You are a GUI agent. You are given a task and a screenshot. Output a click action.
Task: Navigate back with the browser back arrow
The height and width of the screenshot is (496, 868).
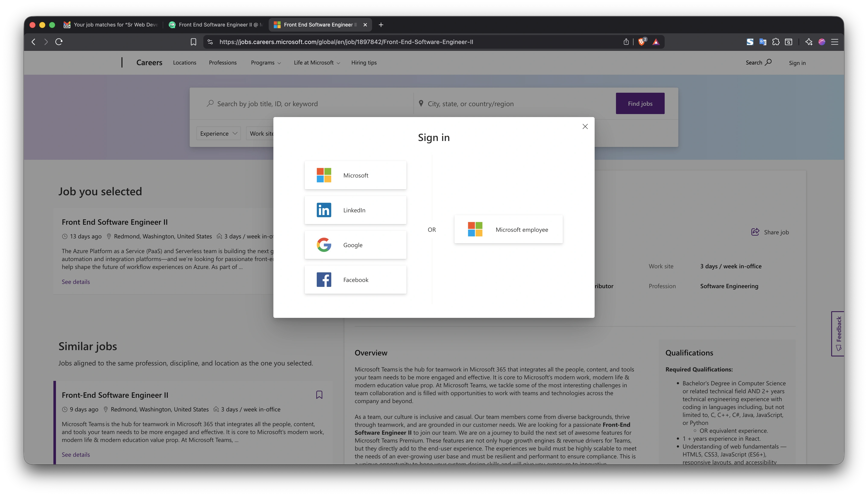point(33,42)
